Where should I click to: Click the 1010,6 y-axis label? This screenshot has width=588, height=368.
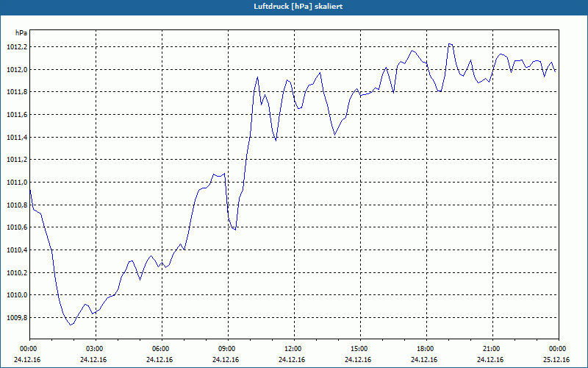(x=17, y=227)
